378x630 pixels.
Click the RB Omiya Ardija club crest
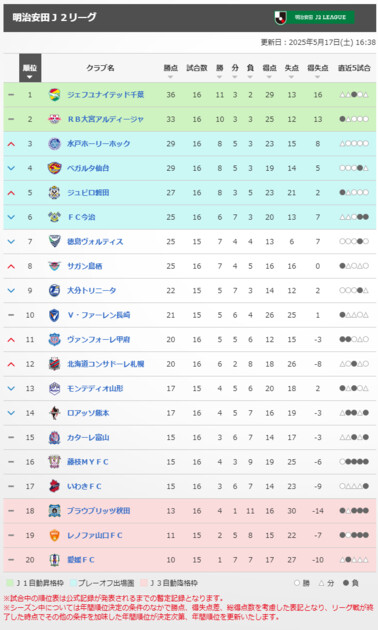[54, 119]
